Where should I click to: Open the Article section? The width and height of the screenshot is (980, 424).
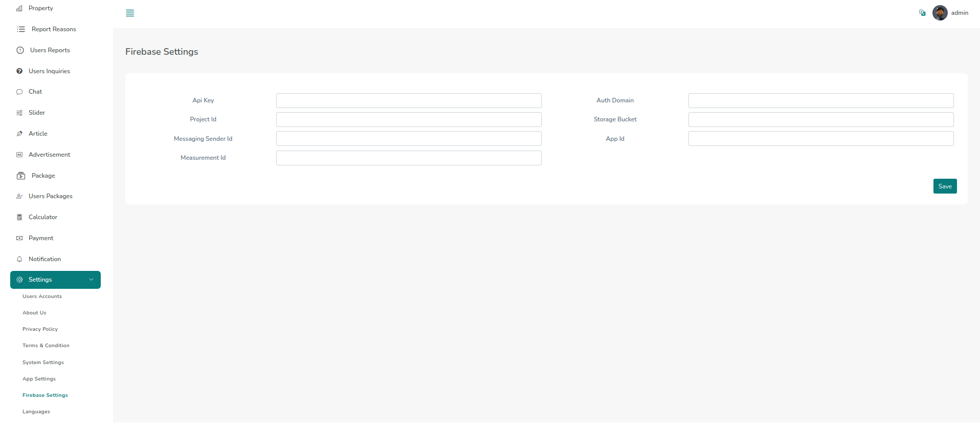pos(38,134)
